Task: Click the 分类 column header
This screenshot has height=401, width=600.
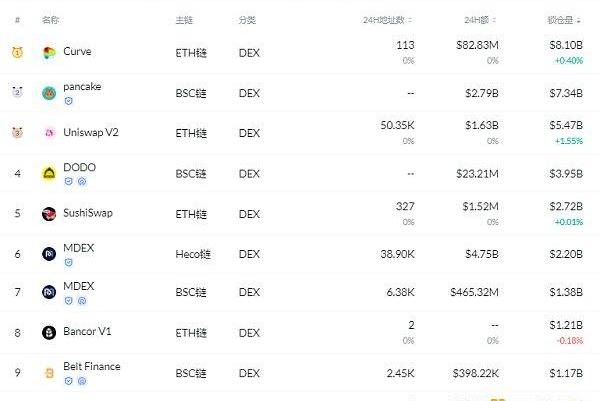Action: tap(247, 20)
